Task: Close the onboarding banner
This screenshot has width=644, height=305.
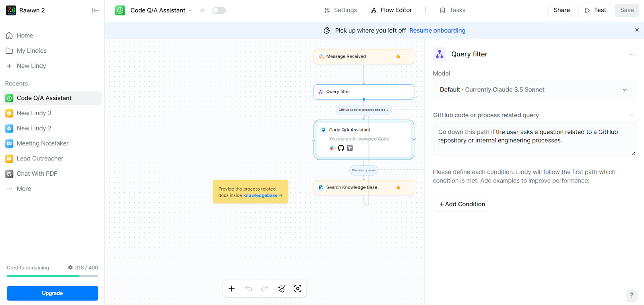Action: click(637, 30)
